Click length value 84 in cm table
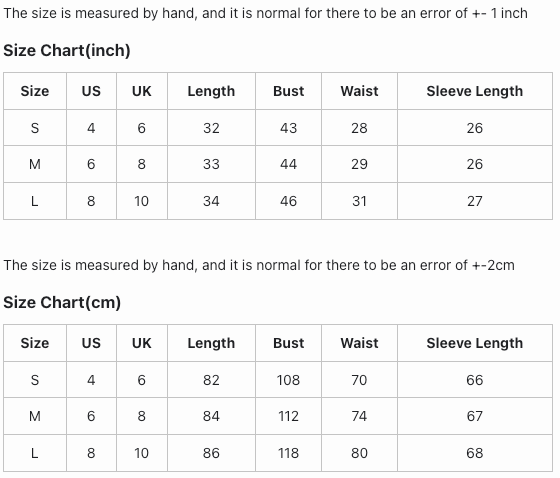Screen dimensions: 560x478 tap(211, 416)
